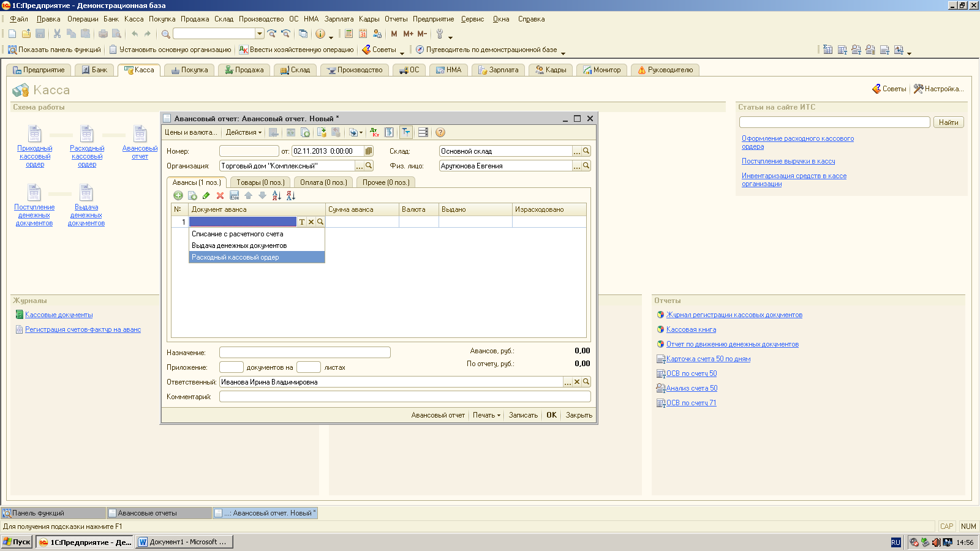This screenshot has width=980, height=551.
Task: Switch to the Руководителю section tab
Action: pos(665,70)
